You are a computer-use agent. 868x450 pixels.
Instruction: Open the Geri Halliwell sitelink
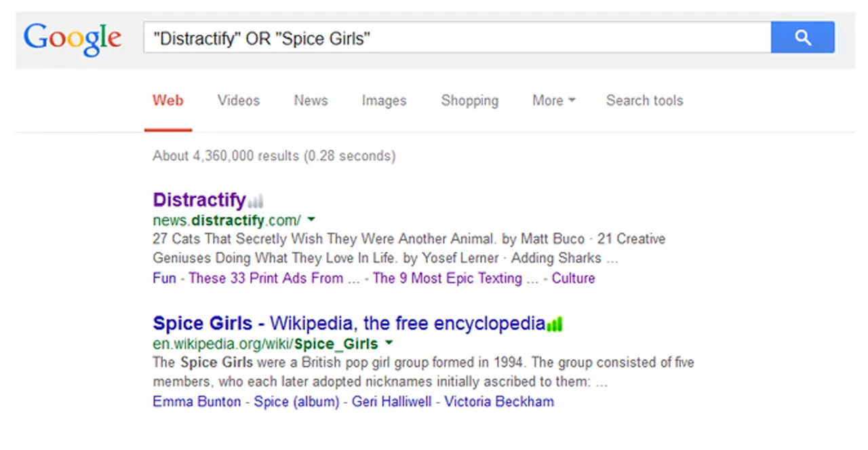click(392, 402)
